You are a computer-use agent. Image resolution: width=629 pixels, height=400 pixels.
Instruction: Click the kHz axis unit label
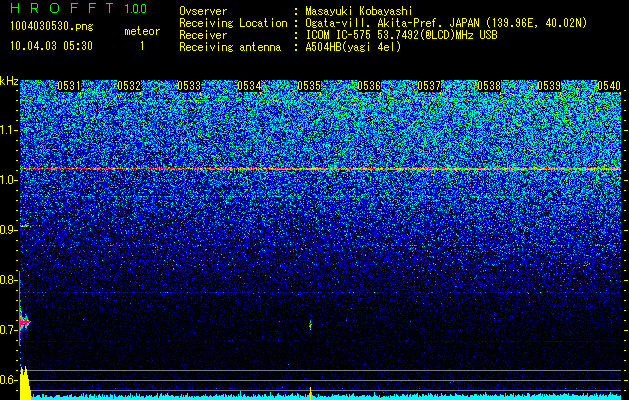click(9, 81)
